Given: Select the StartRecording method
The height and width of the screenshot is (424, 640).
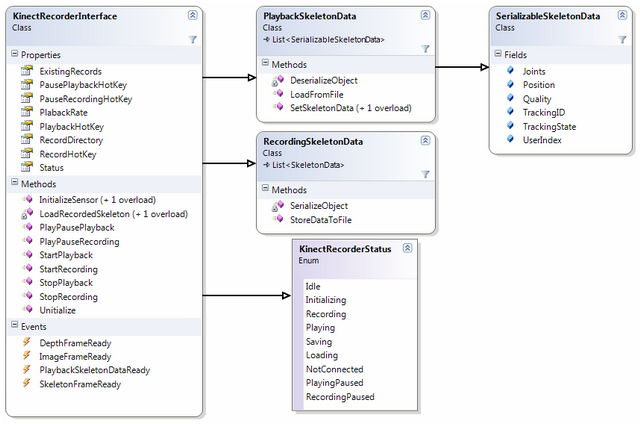Looking at the screenshot, I should coord(69,269).
